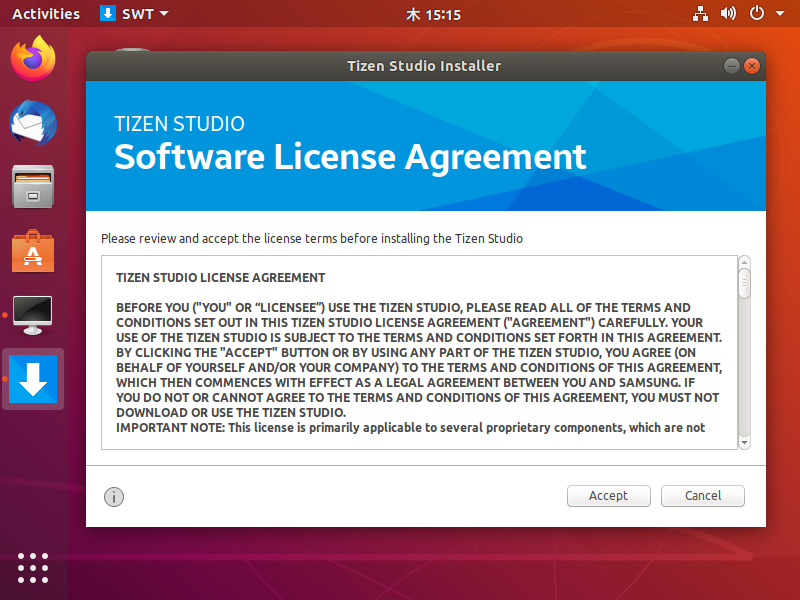Open the Show Applications grid
Screen dimensions: 800x600
tap(32, 568)
